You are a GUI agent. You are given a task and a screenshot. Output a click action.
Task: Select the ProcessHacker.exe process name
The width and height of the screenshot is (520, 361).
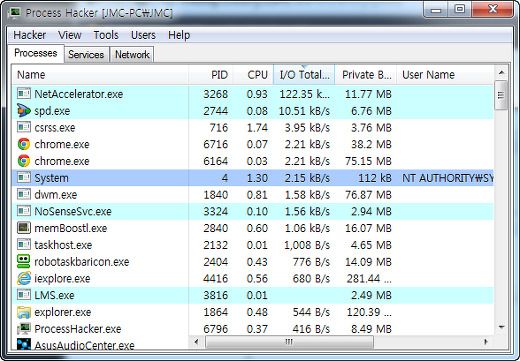click(78, 329)
